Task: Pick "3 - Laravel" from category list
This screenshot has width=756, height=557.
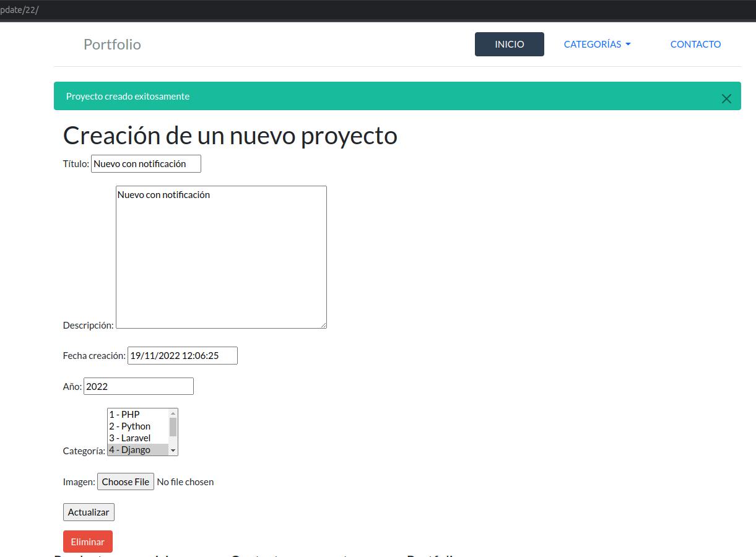Action: [x=137, y=438]
